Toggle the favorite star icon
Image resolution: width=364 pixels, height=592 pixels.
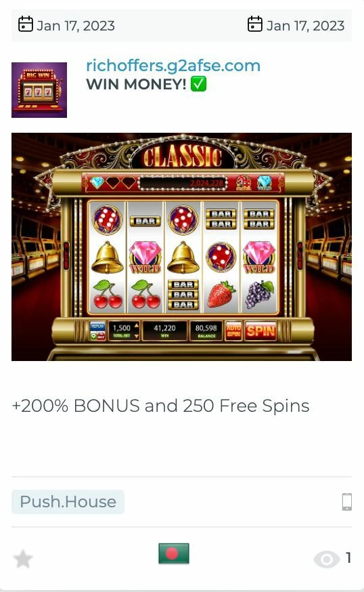coord(23,559)
